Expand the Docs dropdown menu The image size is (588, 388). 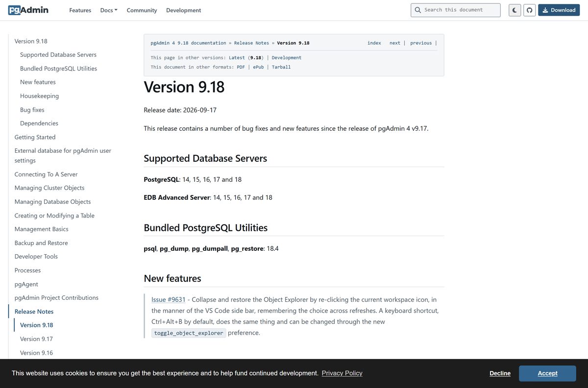click(x=109, y=10)
